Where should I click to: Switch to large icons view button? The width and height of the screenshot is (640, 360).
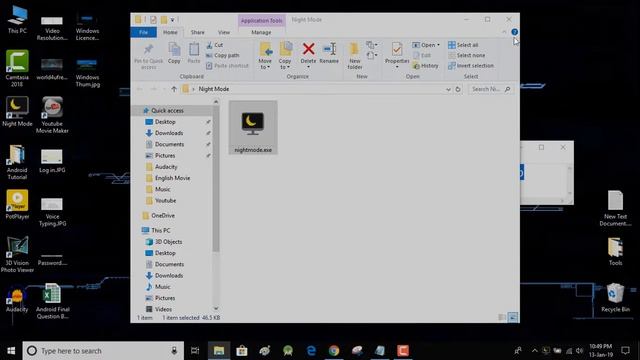point(513,318)
